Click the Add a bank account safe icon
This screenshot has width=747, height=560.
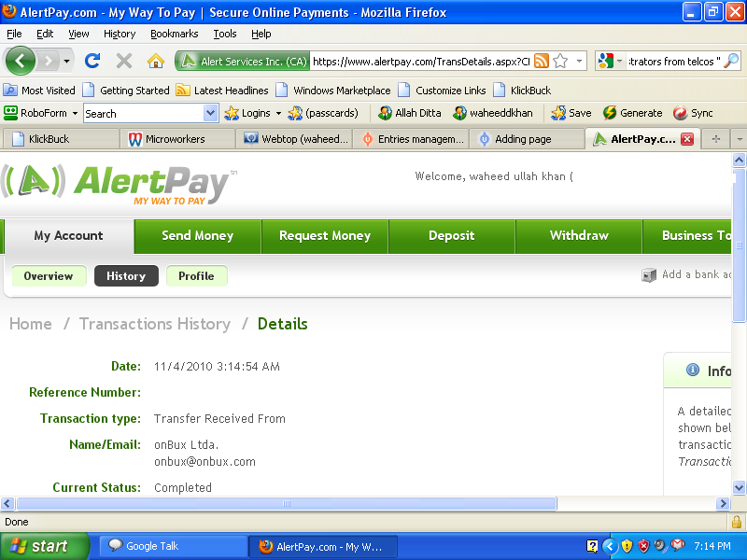[x=649, y=274]
